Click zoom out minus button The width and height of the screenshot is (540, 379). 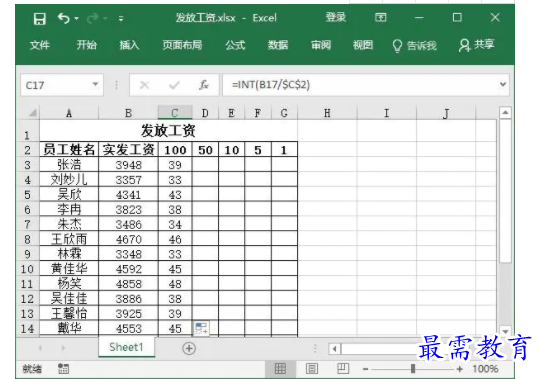point(365,369)
